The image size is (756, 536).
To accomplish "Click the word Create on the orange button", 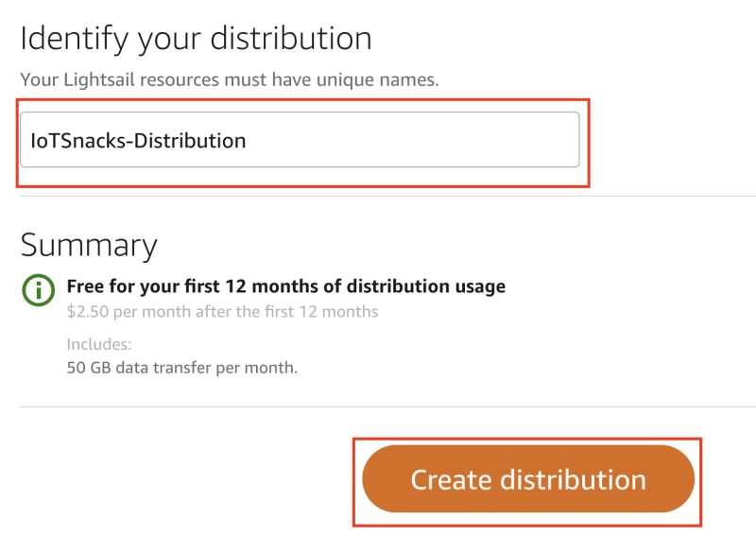I will (452, 480).
